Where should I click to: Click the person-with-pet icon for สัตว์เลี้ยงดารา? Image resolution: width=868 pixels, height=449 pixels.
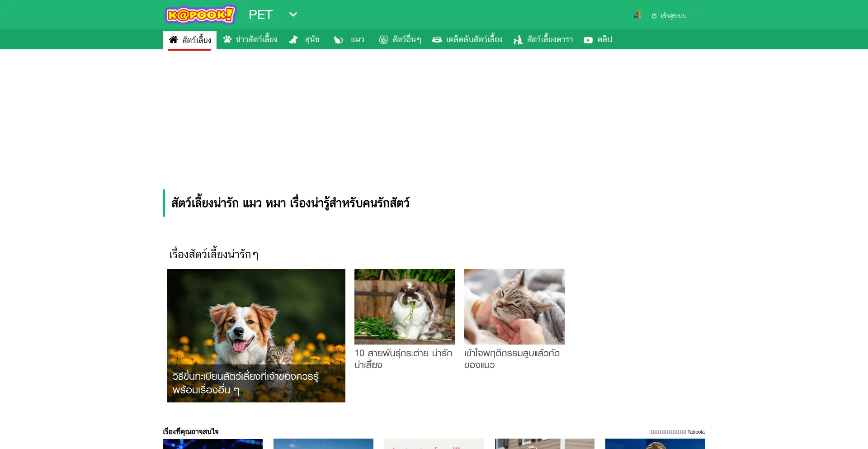click(x=517, y=39)
